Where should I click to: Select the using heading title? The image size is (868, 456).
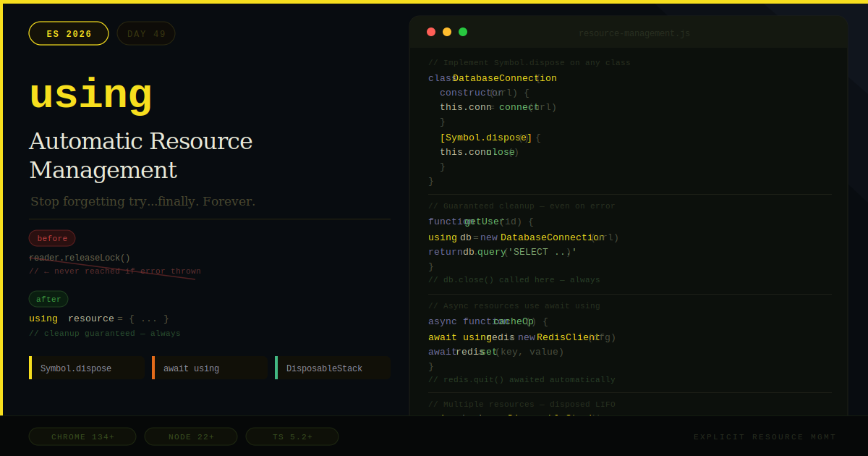(90, 94)
